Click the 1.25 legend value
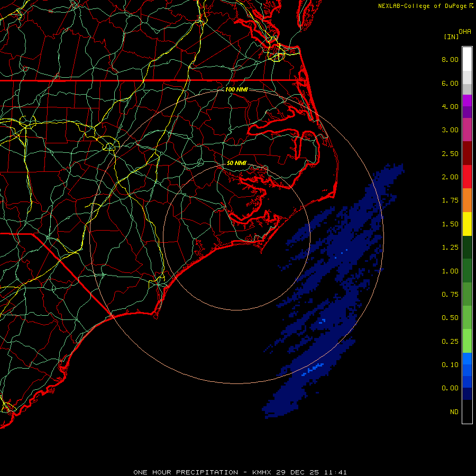 click(450, 248)
